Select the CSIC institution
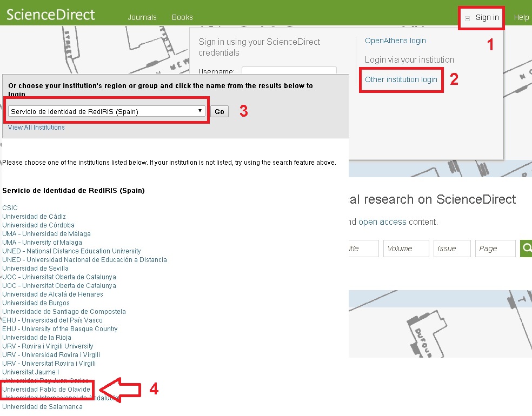The height and width of the screenshot is (416, 532). [10, 208]
